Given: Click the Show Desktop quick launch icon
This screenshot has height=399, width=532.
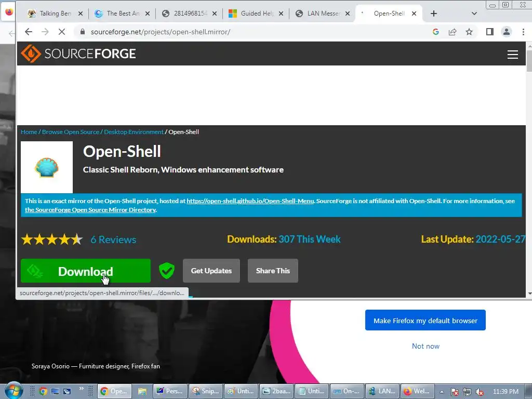Looking at the screenshot, I should [55, 392].
